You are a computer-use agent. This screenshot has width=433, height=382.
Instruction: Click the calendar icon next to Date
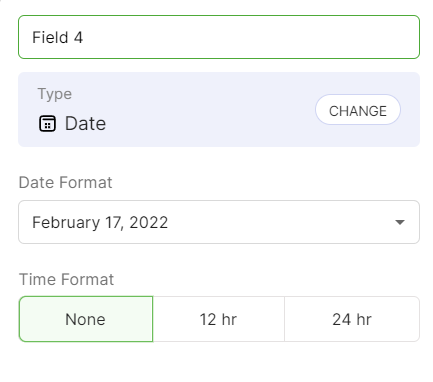click(x=47, y=124)
